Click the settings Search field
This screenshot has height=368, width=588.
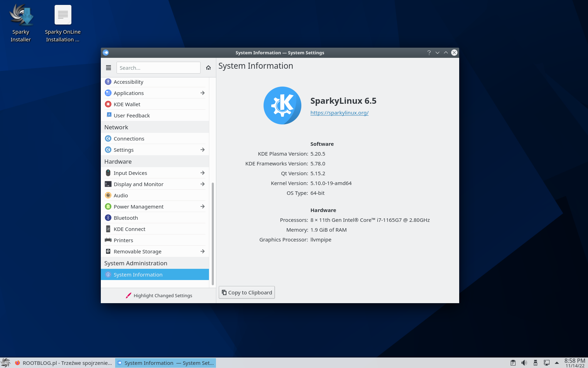(x=158, y=68)
